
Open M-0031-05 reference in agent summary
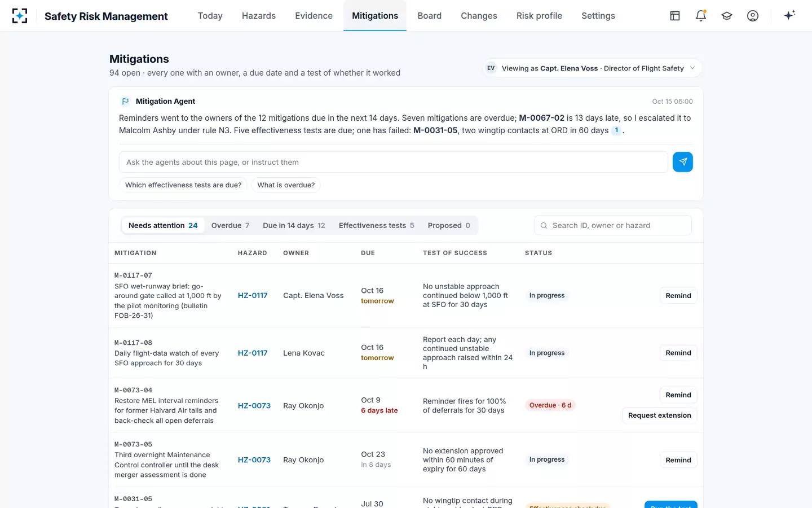(x=435, y=130)
